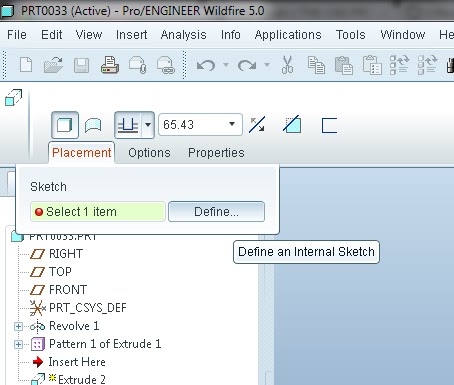Click the Save disk icon

[x=81, y=65]
